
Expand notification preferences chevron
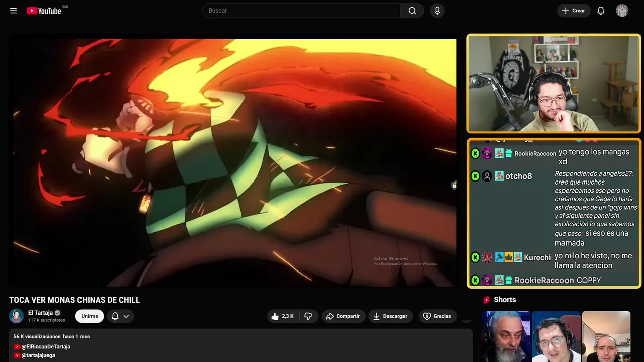click(126, 316)
